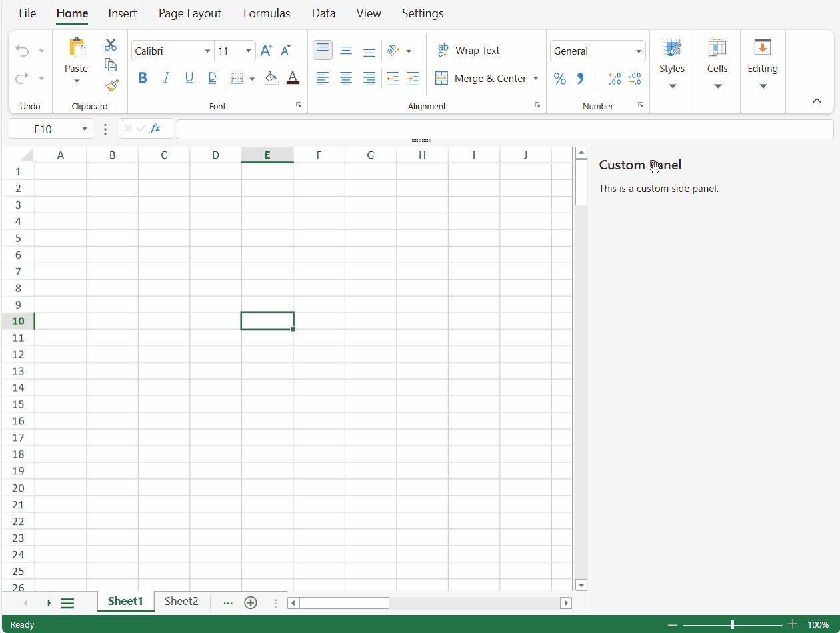This screenshot has width=840, height=633.
Task: Click the formula bar three-dot options
Action: (x=105, y=129)
